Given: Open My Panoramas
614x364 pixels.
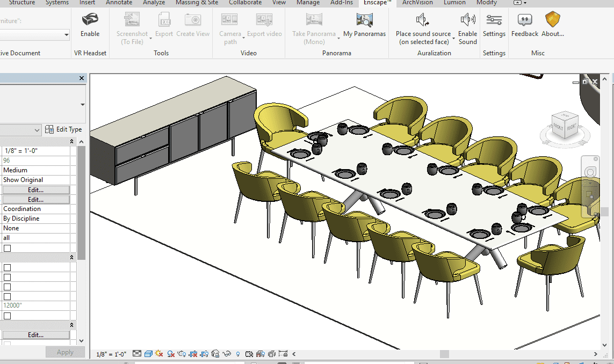Looking at the screenshot, I should [364, 26].
